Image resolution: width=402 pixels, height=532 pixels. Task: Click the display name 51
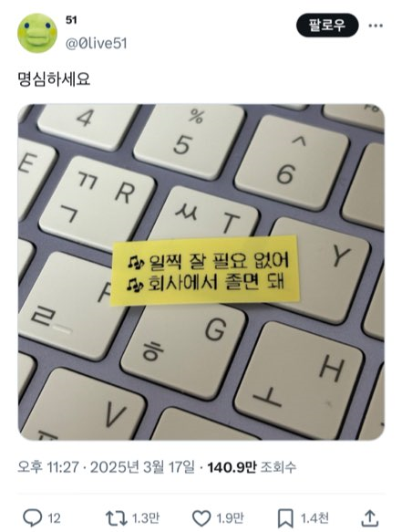pos(71,20)
